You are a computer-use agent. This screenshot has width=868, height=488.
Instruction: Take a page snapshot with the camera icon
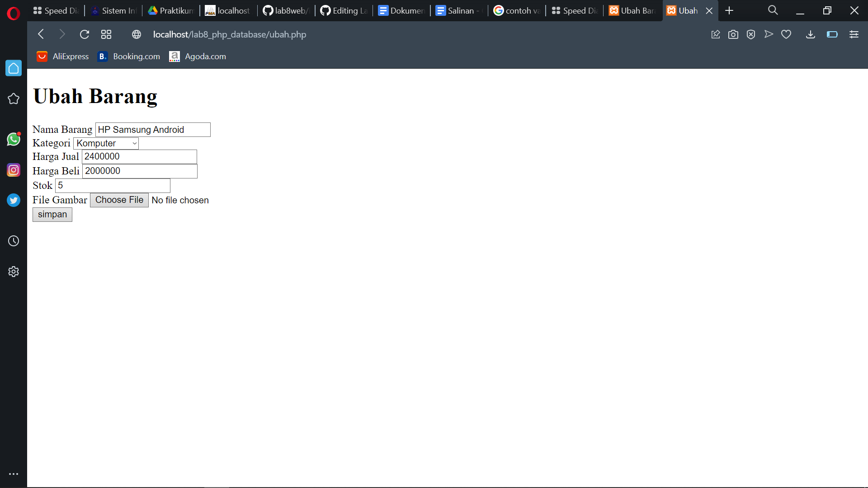733,34
